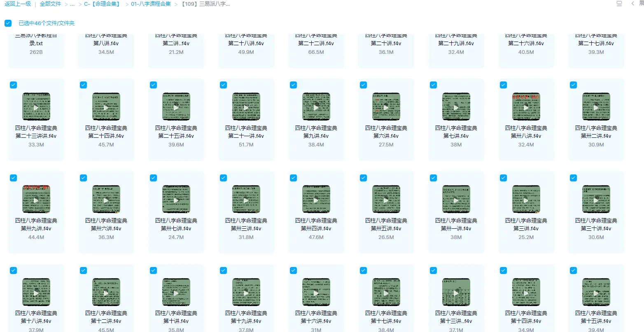Deselect the 第九讲.f4v checkbox
Image resolution: width=644 pixels, height=332 pixels.
point(293,85)
